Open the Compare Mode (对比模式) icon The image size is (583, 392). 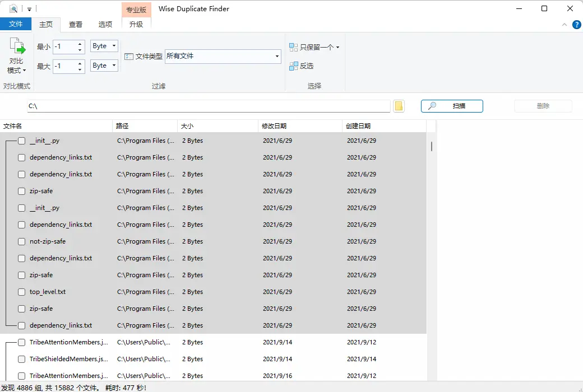(17, 46)
